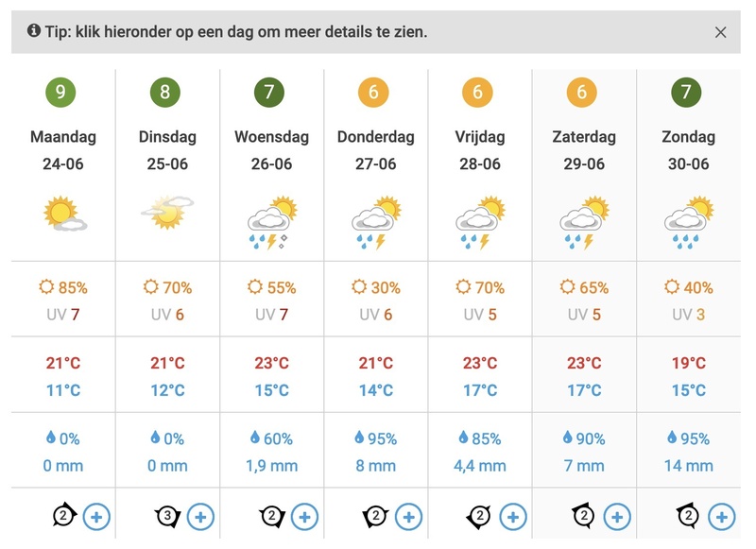The width and height of the screenshot is (756, 549).
Task: Click the sunny weather icon for Maandag
Action: click(x=64, y=214)
